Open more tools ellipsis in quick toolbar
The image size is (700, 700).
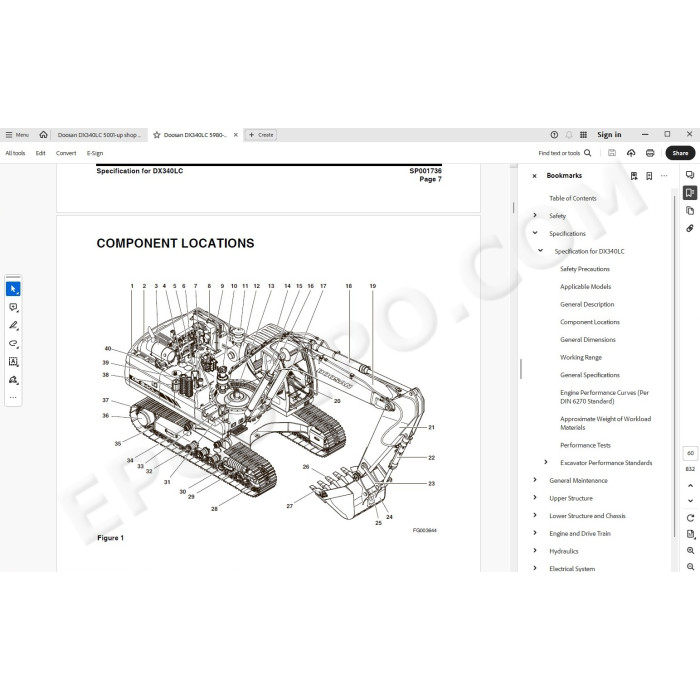(x=13, y=397)
